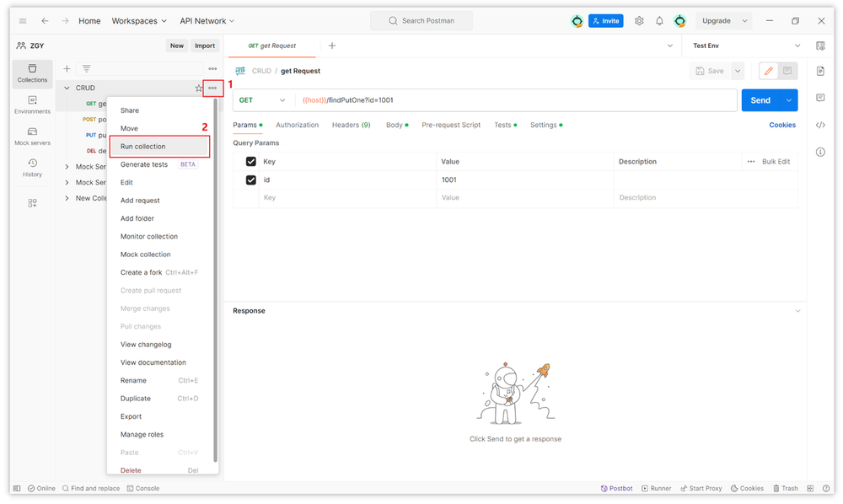Open the Environments sidebar panel
Screen dimensions: 843x504
32,105
